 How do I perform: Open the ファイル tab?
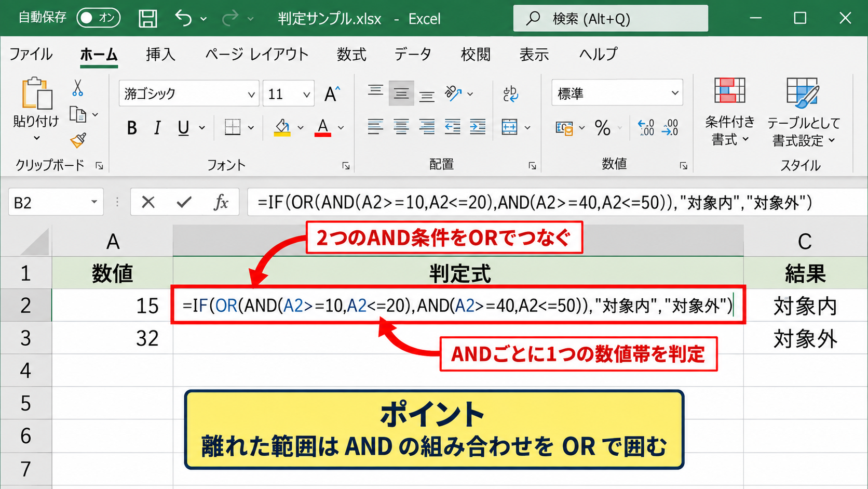(31, 54)
